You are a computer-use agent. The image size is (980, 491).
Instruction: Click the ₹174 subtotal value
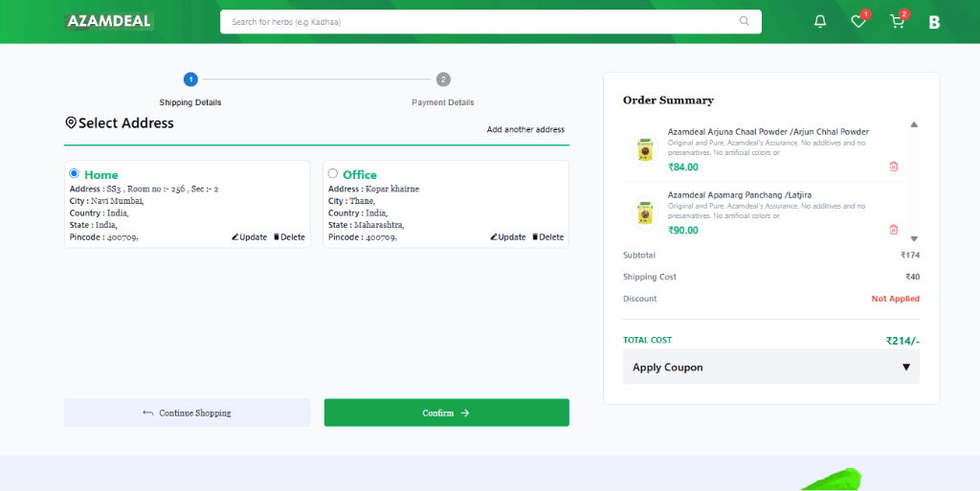[x=910, y=255]
